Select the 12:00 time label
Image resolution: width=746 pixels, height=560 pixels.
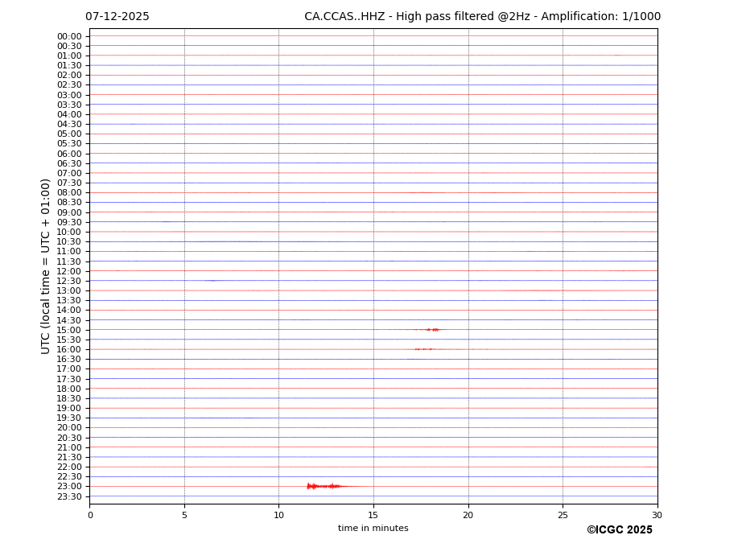point(69,271)
